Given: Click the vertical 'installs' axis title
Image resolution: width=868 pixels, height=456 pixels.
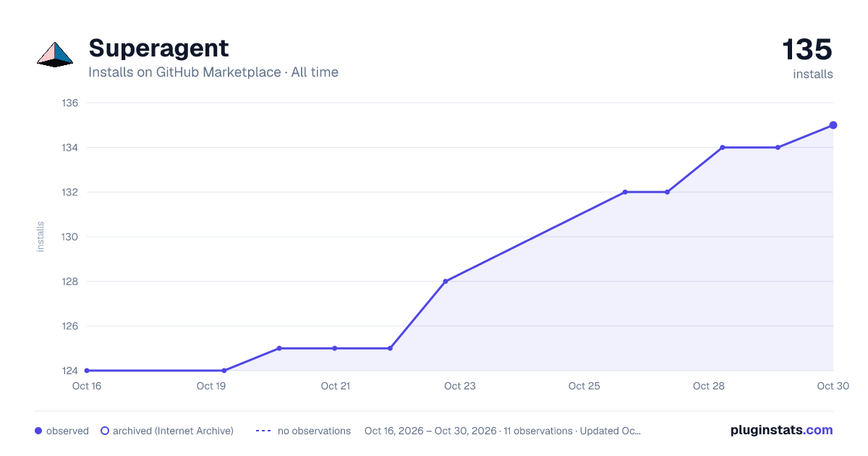Looking at the screenshot, I should click(x=41, y=237).
